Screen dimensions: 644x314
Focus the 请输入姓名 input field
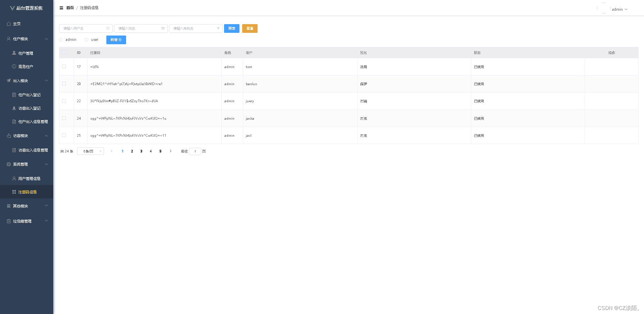[x=141, y=28]
